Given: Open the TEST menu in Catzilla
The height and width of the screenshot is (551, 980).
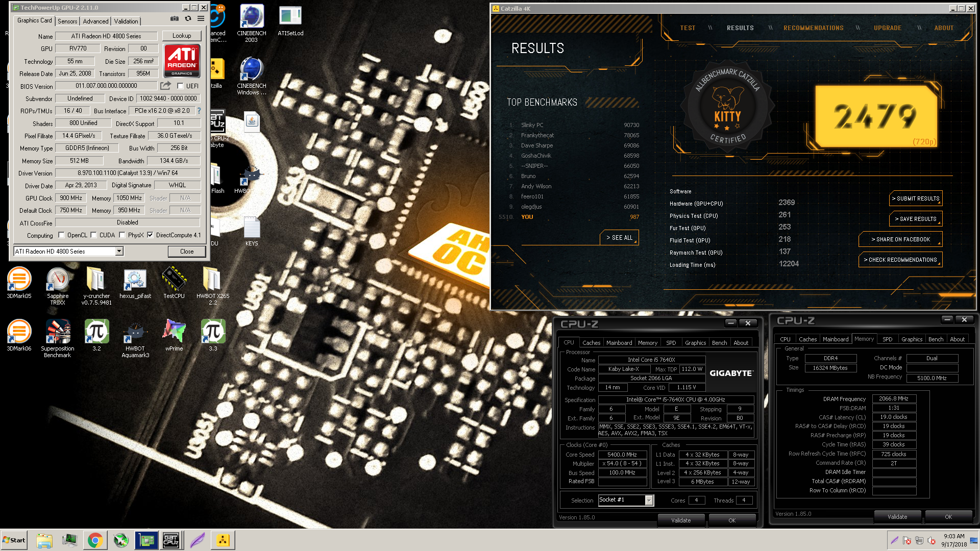Looking at the screenshot, I should pos(688,28).
